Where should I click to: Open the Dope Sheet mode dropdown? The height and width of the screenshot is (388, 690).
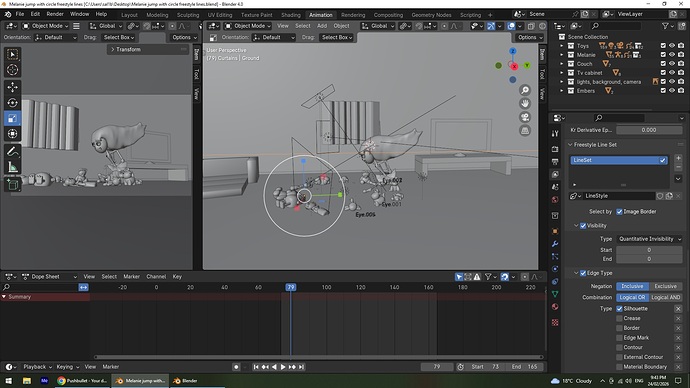49,277
